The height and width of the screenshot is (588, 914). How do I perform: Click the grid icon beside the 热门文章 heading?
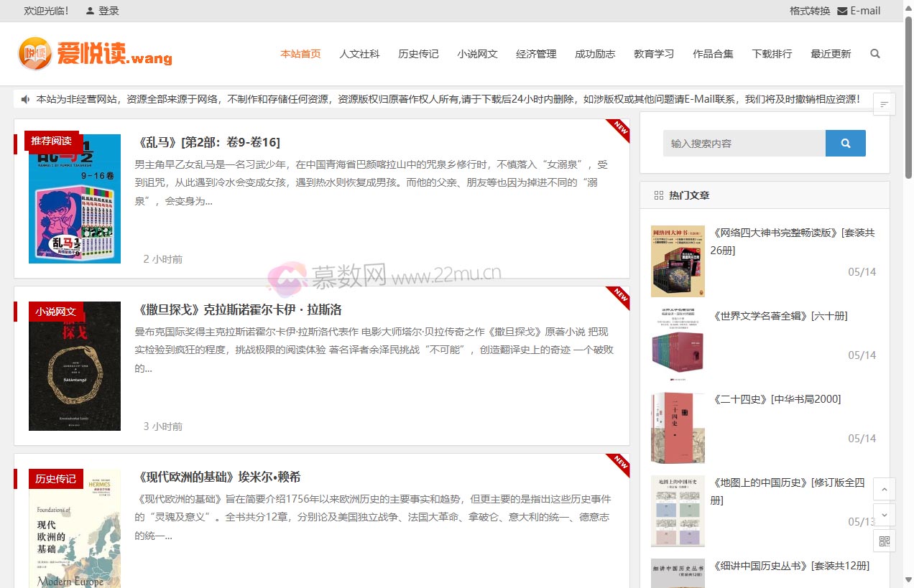click(658, 195)
